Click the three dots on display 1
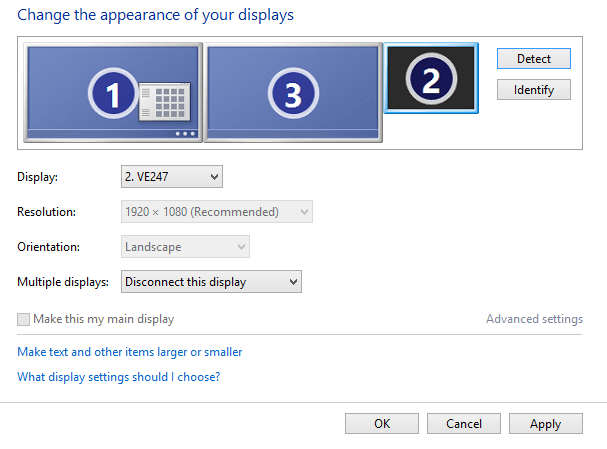The height and width of the screenshot is (449, 607). click(x=186, y=133)
